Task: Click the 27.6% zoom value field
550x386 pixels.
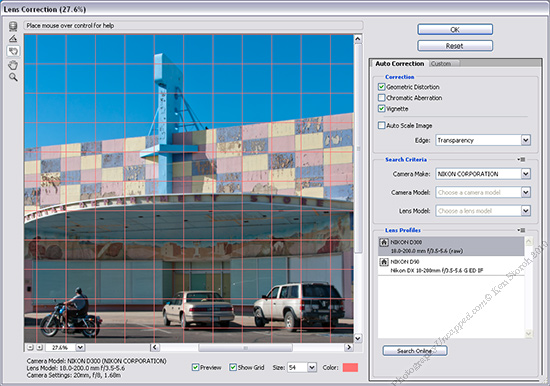Action: [x=60, y=347]
